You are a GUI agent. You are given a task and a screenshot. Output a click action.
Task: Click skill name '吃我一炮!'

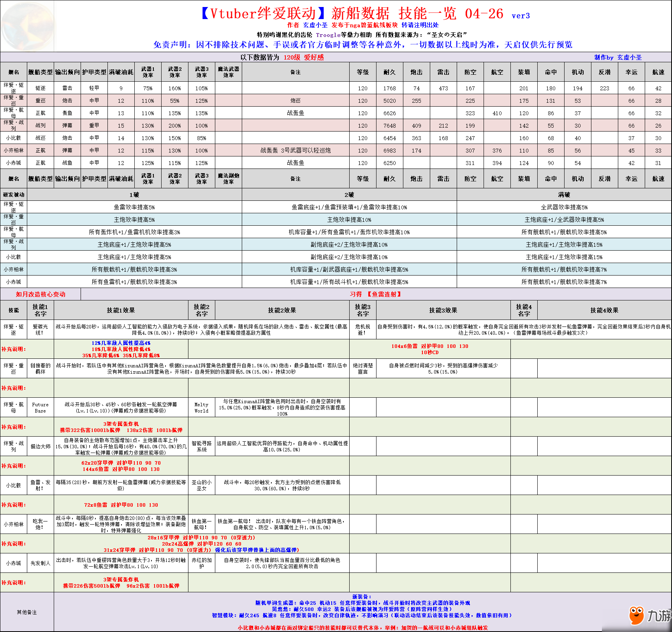click(40, 524)
